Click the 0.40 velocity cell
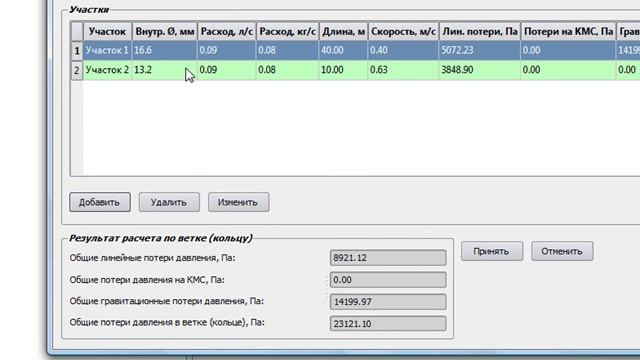This screenshot has height=360, width=640. click(403, 51)
